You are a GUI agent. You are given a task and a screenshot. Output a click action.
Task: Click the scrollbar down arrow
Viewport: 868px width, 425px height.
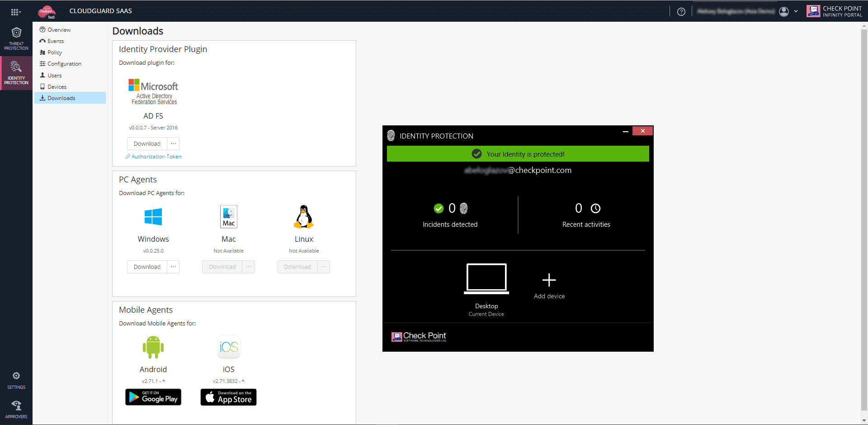864,421
